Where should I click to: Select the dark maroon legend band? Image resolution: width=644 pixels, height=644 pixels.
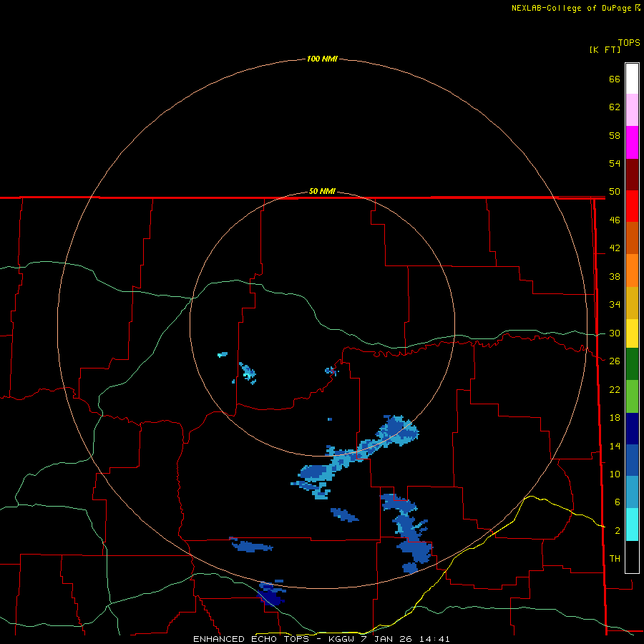tap(632, 175)
